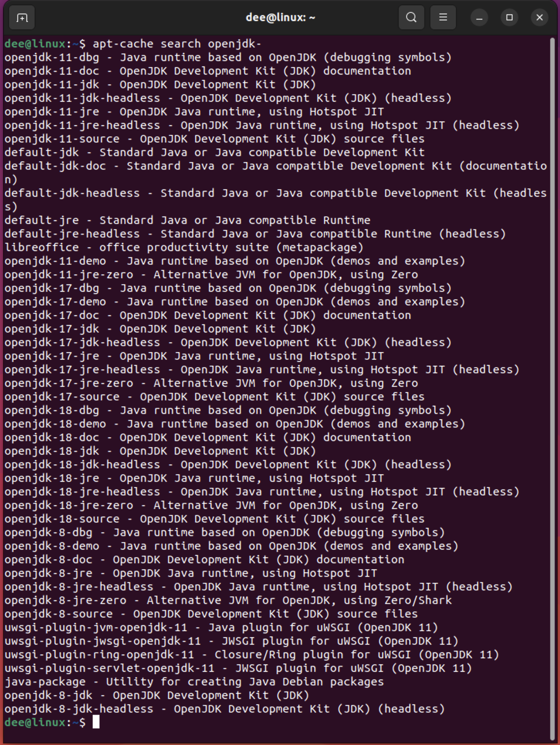Click the search magnifier icon

pyautogui.click(x=411, y=17)
